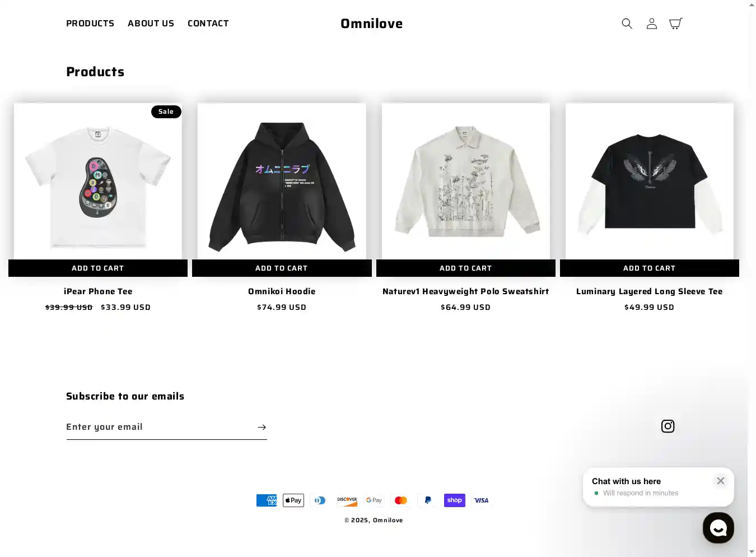The width and height of the screenshot is (756, 557).
Task: Click the Shop Pay payment icon
Action: 455,500
